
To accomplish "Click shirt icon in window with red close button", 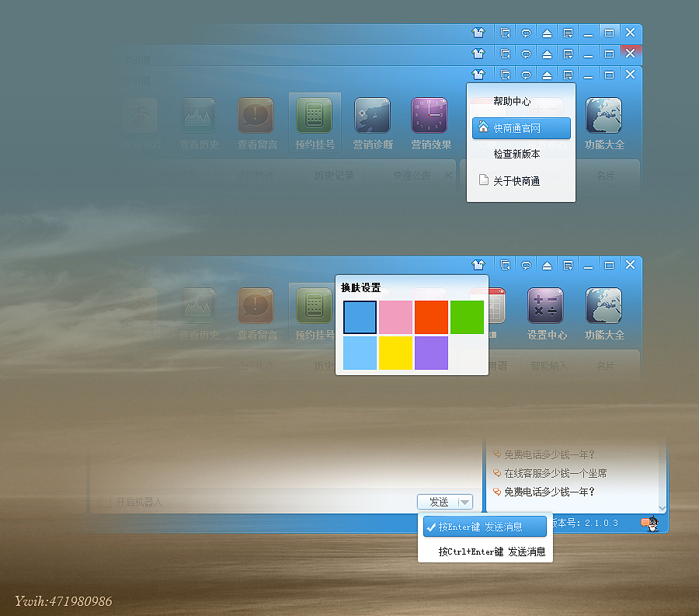I will pos(478,54).
